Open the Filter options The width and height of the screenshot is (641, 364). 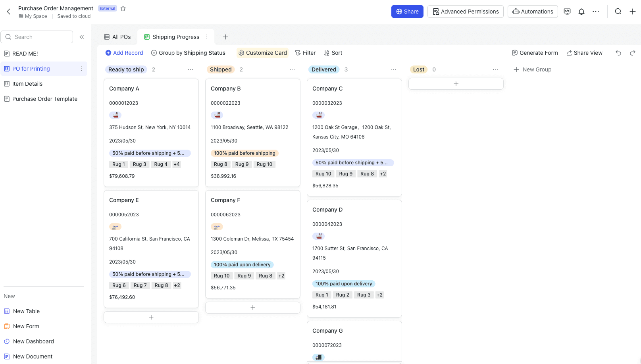click(x=305, y=53)
